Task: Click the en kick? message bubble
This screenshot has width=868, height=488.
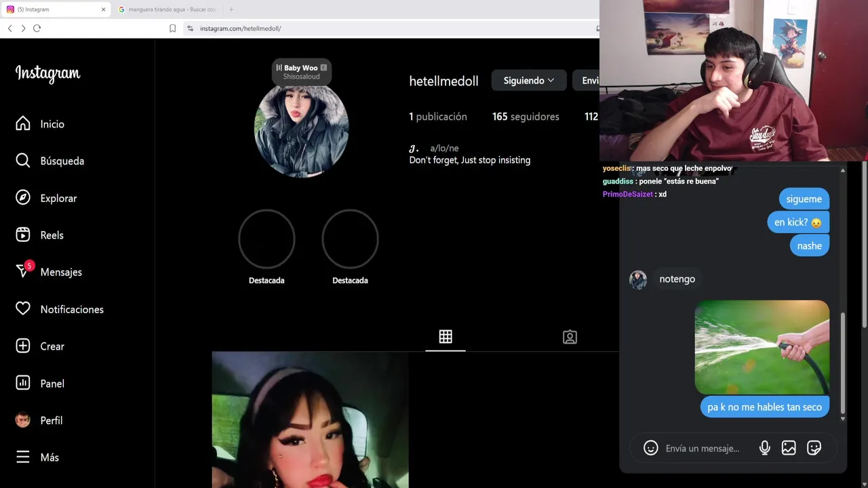Action: (798, 222)
